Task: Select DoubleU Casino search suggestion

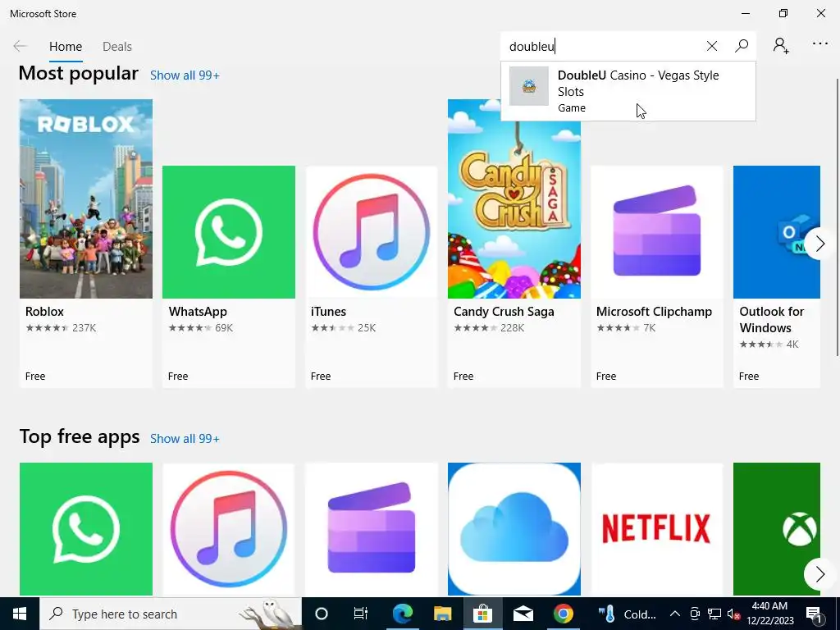Action: [628, 91]
